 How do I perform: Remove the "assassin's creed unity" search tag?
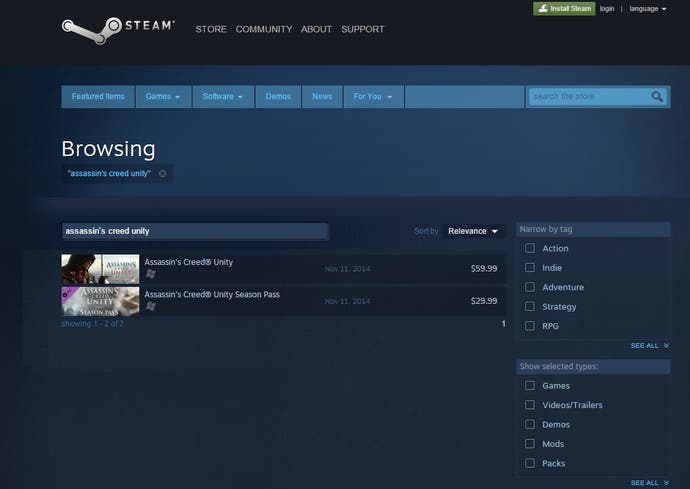[163, 174]
